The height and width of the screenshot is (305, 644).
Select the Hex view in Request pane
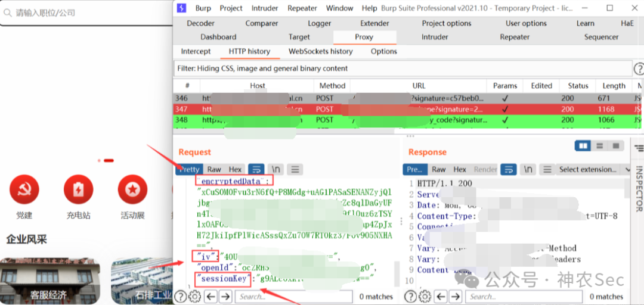click(236, 169)
